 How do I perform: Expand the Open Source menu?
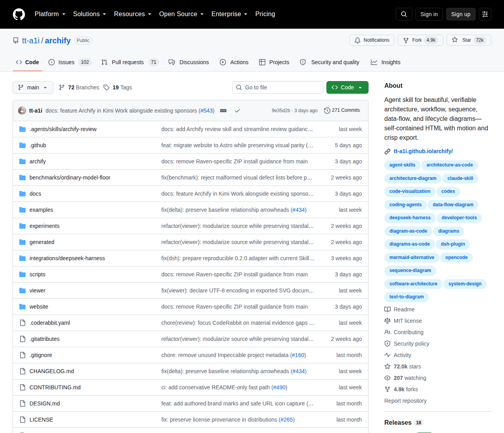pyautogui.click(x=182, y=14)
